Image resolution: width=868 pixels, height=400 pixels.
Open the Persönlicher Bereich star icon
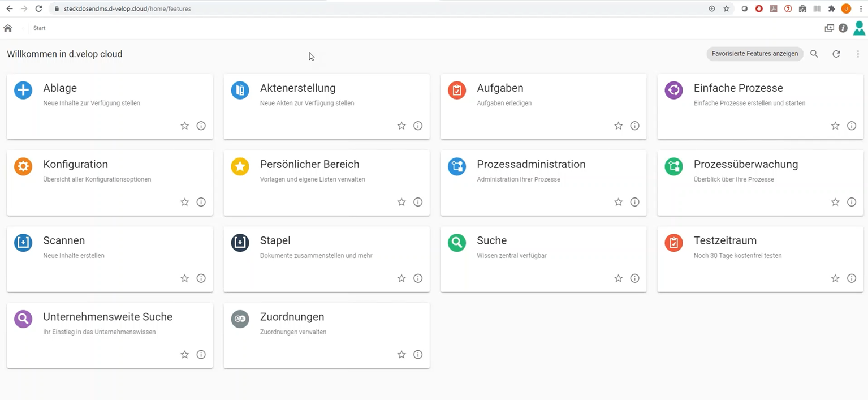(x=240, y=166)
